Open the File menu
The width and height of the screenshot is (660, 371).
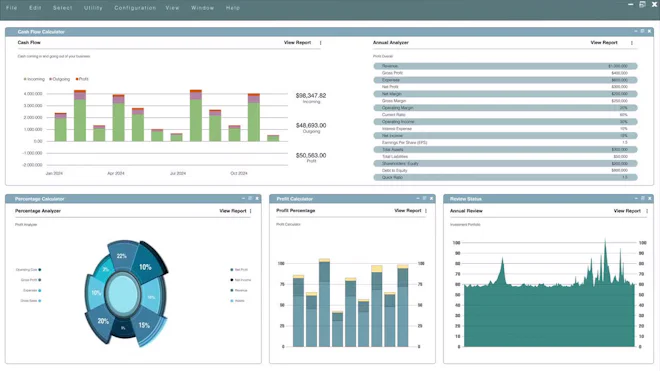[x=12, y=8]
